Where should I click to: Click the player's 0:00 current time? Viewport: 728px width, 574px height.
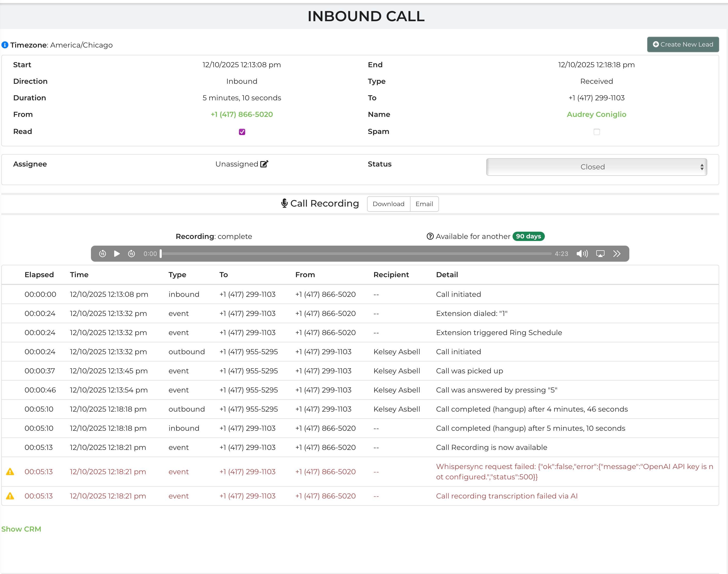(x=150, y=254)
